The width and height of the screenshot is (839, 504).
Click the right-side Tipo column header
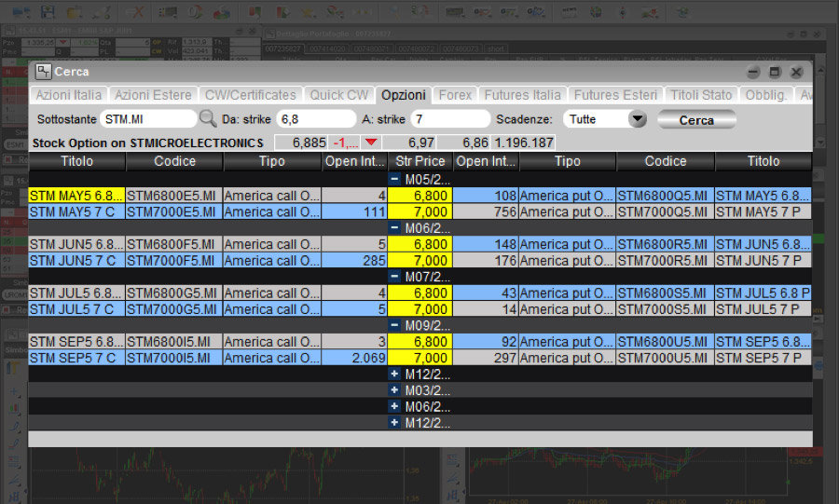coord(567,161)
